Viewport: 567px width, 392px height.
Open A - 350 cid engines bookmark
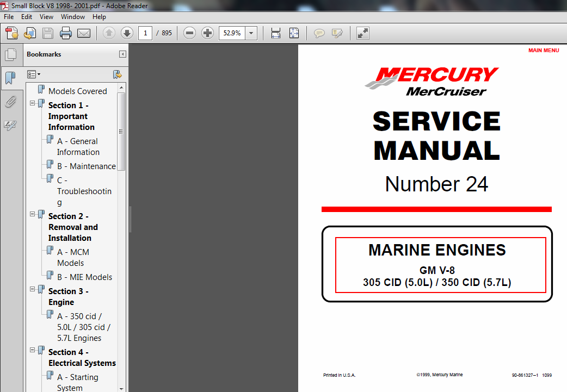pos(84,327)
